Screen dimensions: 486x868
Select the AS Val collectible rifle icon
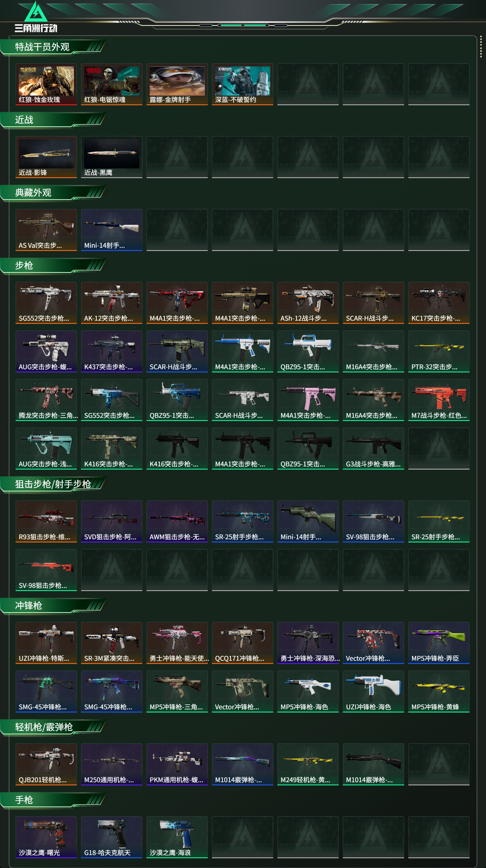pos(46,230)
